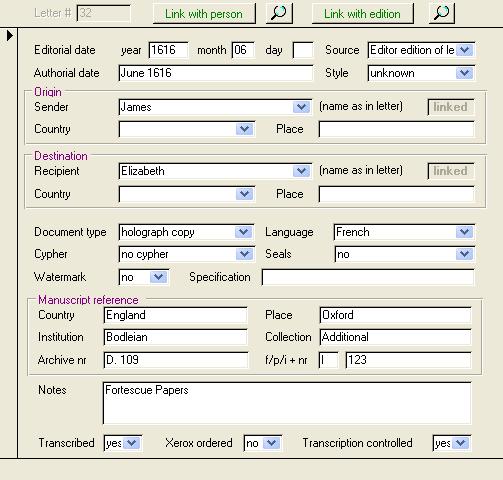Screen dimensions: 503x480
Task: Open the Language dropdown showing French
Action: [x=465, y=232]
